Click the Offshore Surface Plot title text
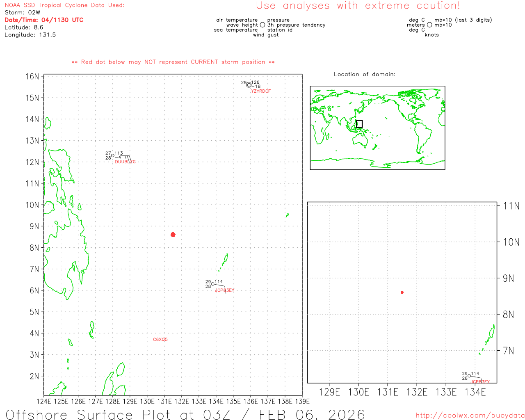Screen dimensions: 525x420 click(185, 414)
